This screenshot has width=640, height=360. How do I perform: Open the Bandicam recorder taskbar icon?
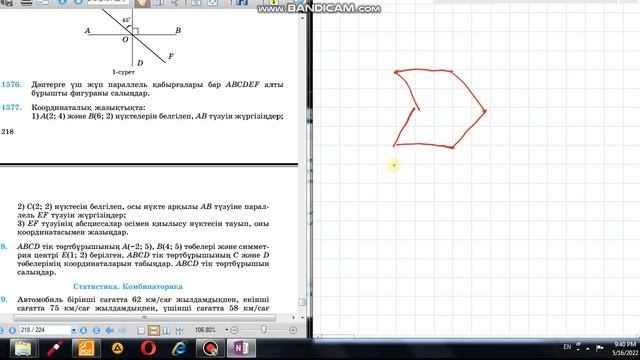click(210, 349)
